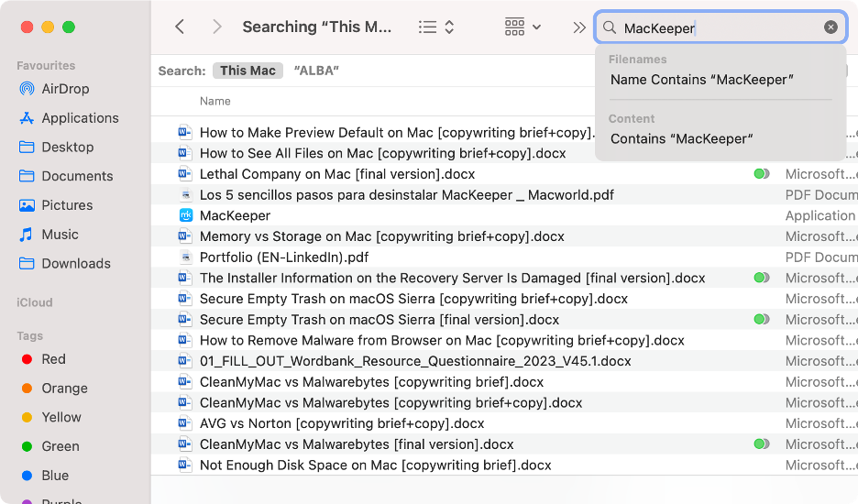Click Word icon for Not Enough Disk Space
The image size is (858, 504).
click(x=185, y=466)
